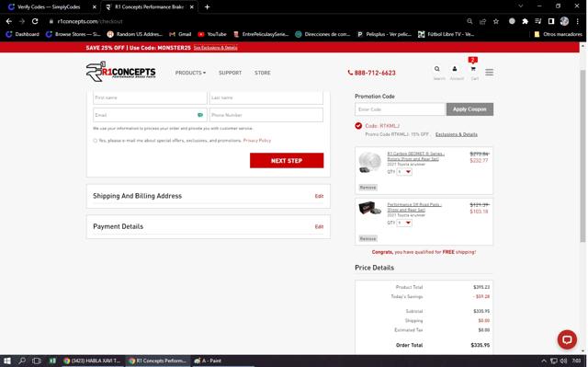588x367 pixels.
Task: Remove the rotors item from cart
Action: point(367,188)
